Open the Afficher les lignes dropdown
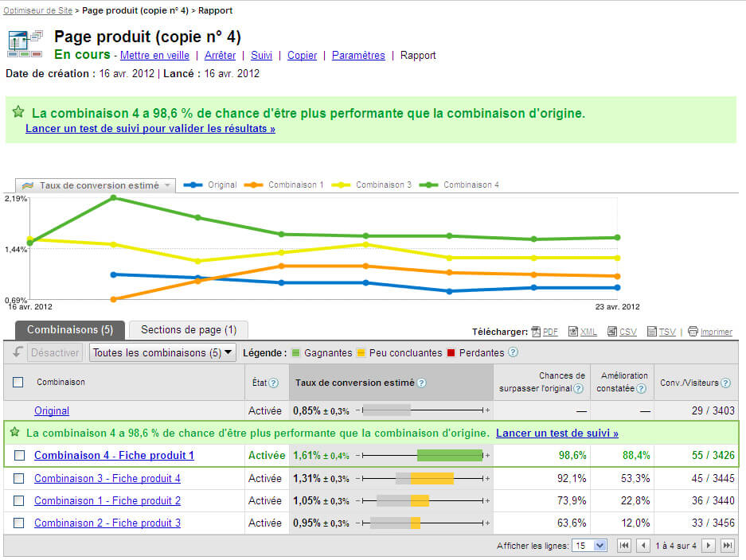746x560 pixels. click(x=590, y=546)
